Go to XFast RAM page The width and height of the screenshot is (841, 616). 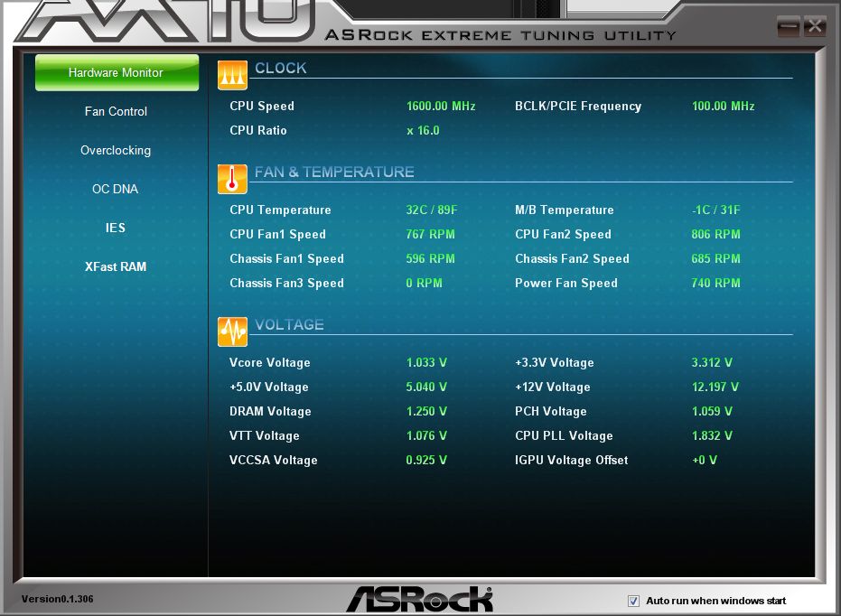(116, 266)
